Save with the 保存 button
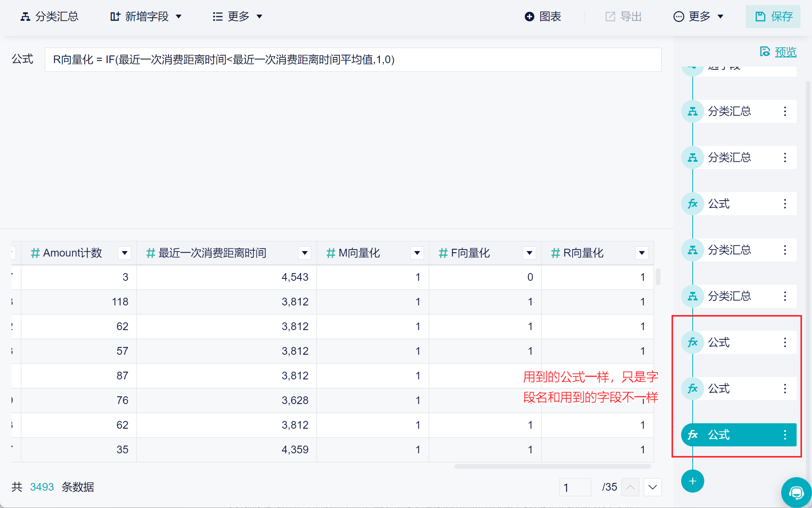The width and height of the screenshot is (812, 508). coord(773,17)
